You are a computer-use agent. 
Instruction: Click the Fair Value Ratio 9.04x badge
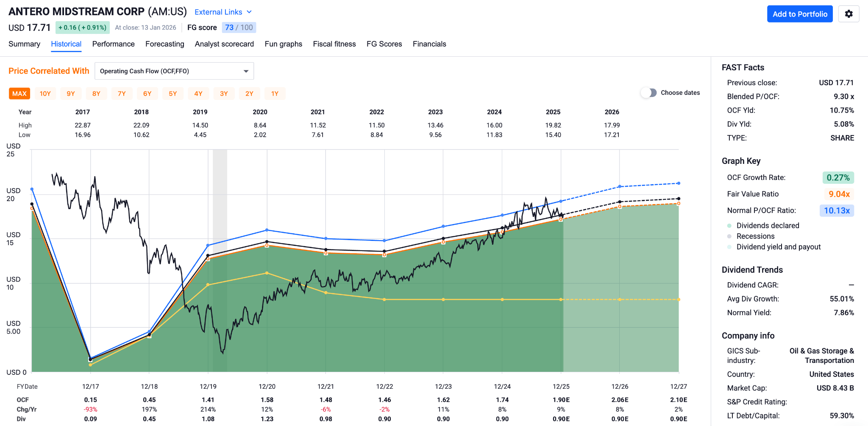839,194
